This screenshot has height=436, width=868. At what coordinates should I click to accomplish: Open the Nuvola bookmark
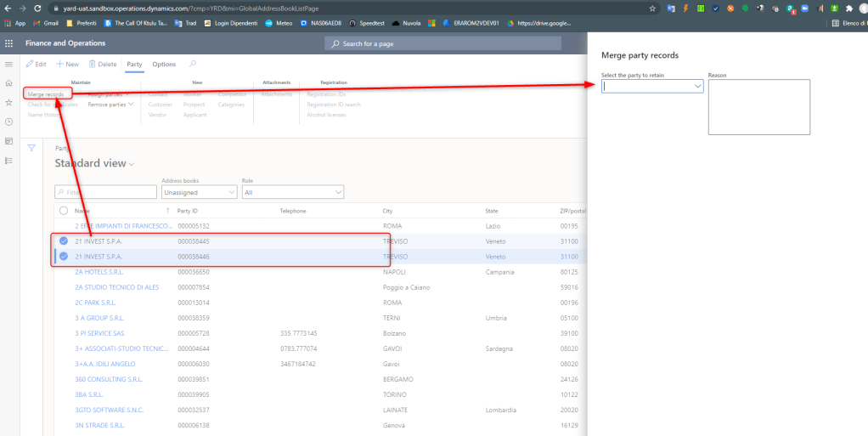pos(406,23)
